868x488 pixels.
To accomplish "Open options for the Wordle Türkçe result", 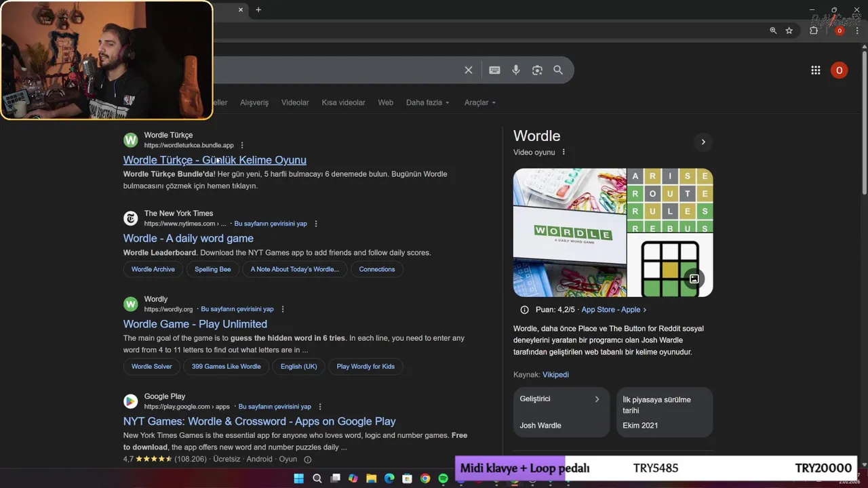I will [242, 145].
